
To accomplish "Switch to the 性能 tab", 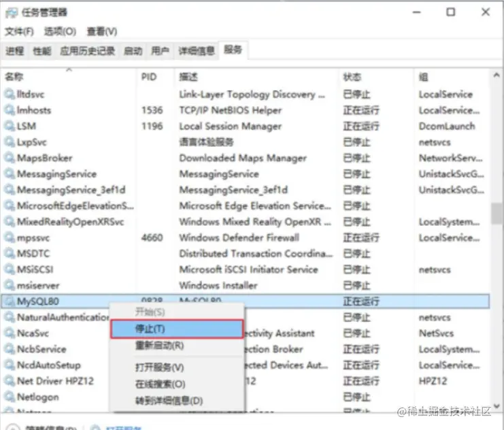I will 41,50.
